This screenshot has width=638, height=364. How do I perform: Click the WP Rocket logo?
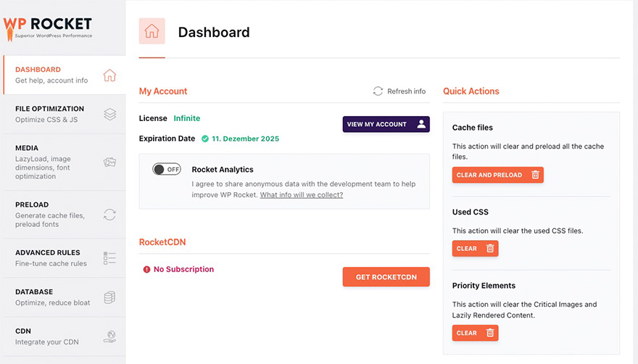pos(48,27)
